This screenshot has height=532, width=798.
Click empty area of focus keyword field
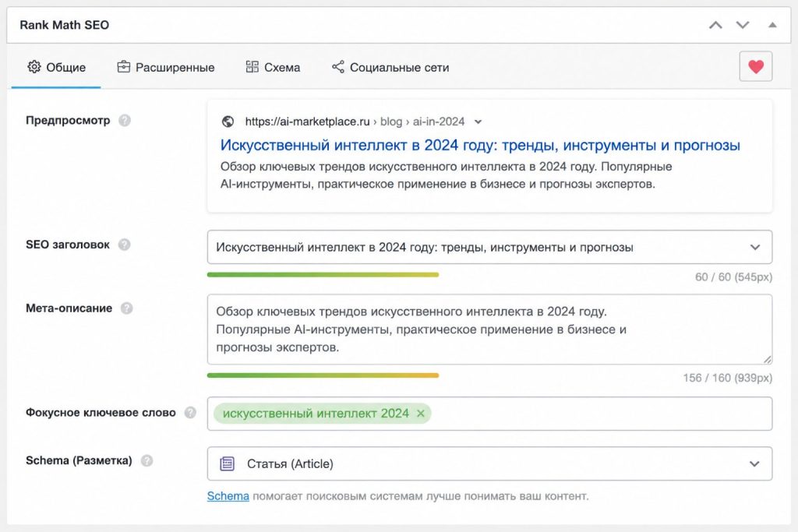601,414
